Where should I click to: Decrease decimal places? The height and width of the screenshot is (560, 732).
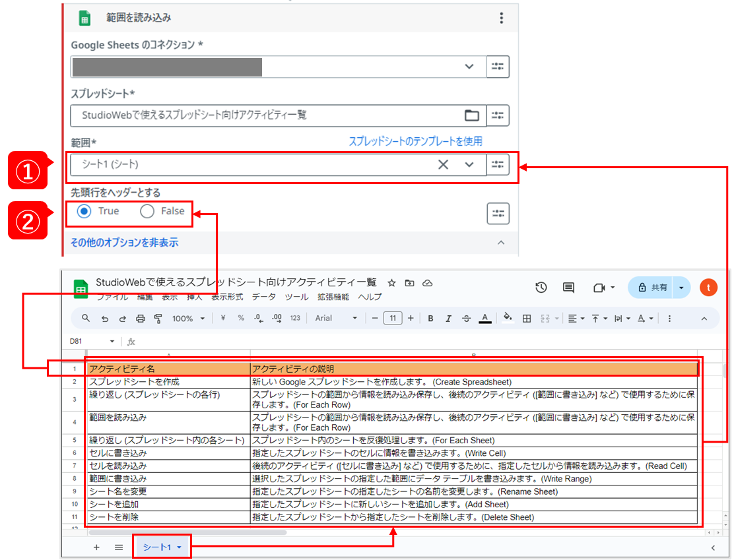pyautogui.click(x=258, y=319)
